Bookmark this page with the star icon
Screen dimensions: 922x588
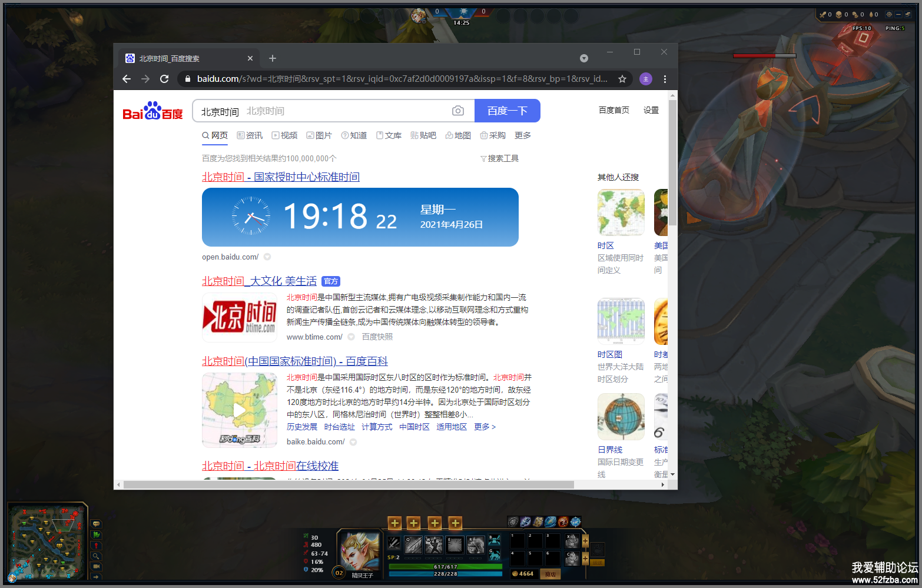tap(622, 79)
